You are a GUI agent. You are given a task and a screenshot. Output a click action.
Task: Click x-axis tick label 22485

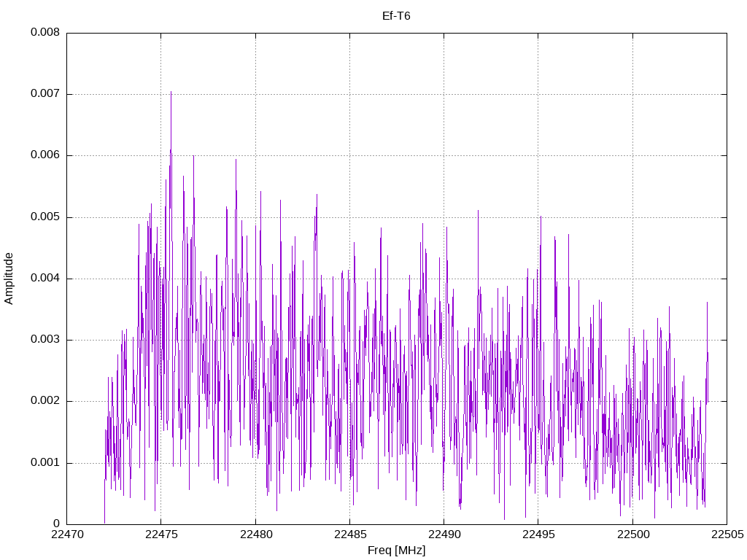(x=349, y=534)
